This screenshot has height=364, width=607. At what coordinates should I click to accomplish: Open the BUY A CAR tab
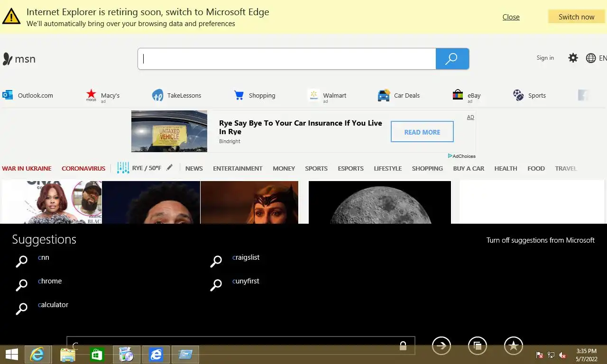469,168
